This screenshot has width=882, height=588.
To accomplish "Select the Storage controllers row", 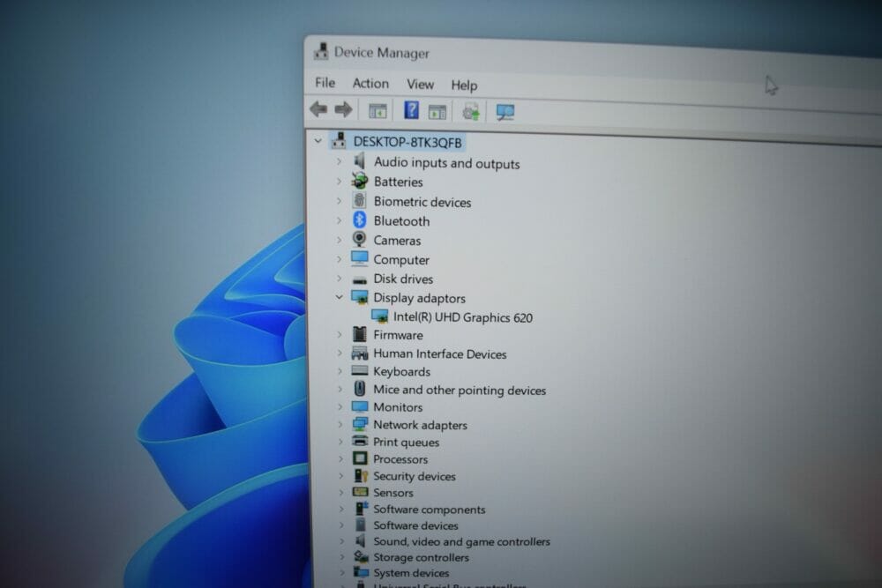I will coord(422,557).
